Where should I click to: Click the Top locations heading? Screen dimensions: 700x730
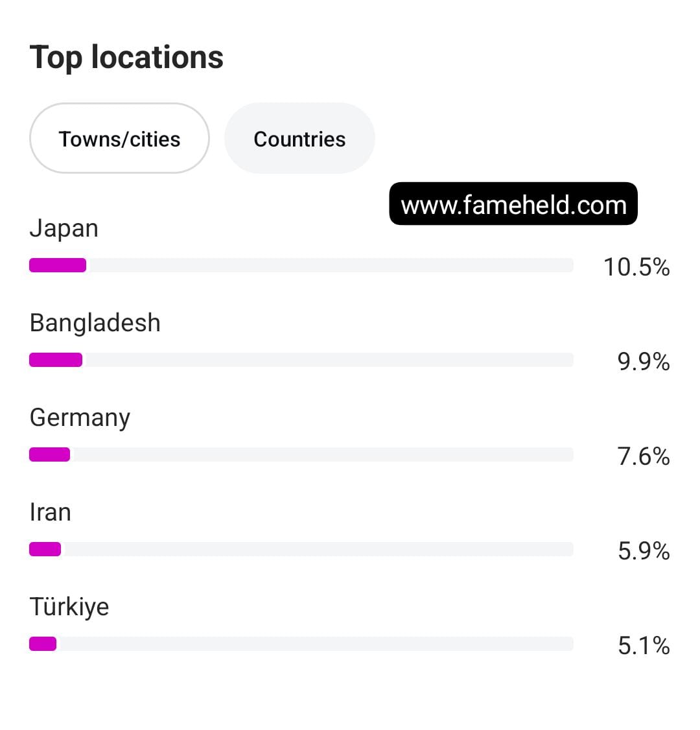click(x=126, y=57)
